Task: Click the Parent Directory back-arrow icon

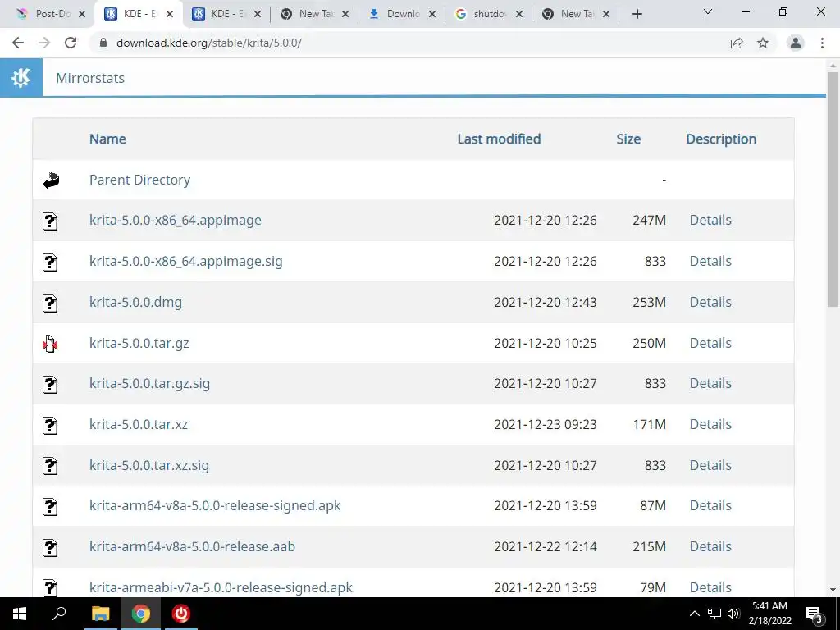Action: click(51, 180)
